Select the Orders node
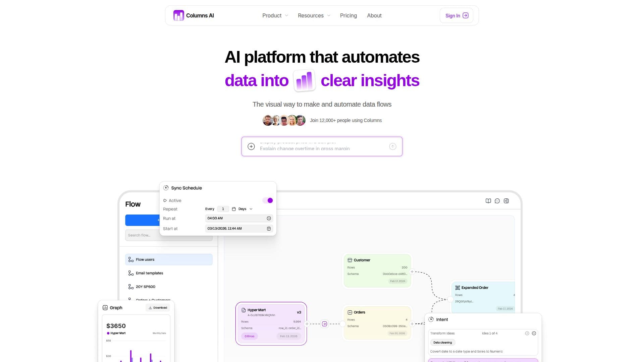This screenshot has height=362, width=644. (x=377, y=322)
